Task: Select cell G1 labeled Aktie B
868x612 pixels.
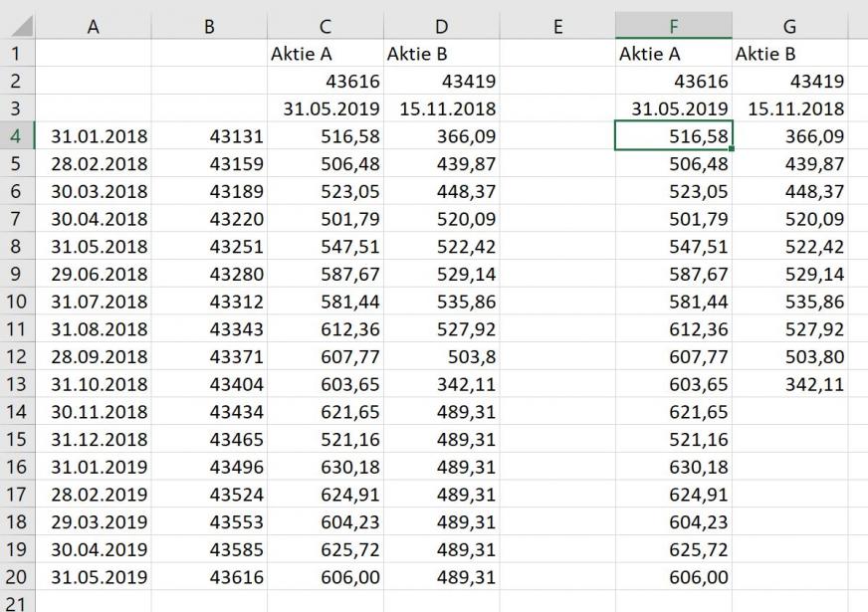Action: pos(790,54)
